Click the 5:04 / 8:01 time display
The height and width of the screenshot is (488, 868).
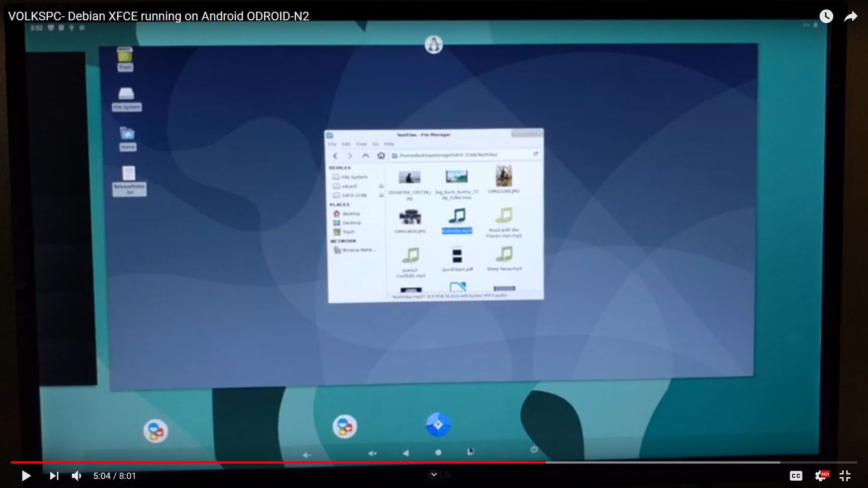coord(115,476)
